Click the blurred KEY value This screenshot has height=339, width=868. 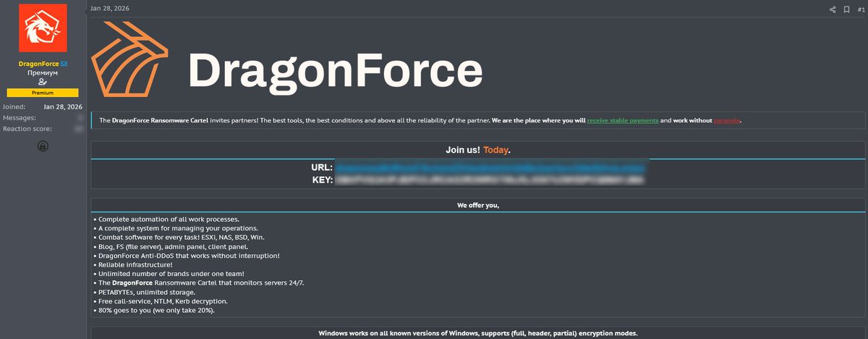[x=490, y=179]
